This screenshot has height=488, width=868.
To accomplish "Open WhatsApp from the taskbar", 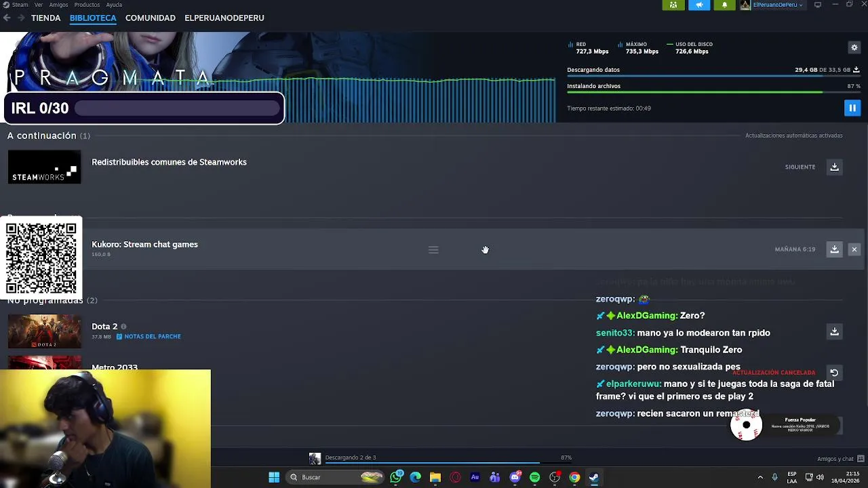I will pos(396,477).
